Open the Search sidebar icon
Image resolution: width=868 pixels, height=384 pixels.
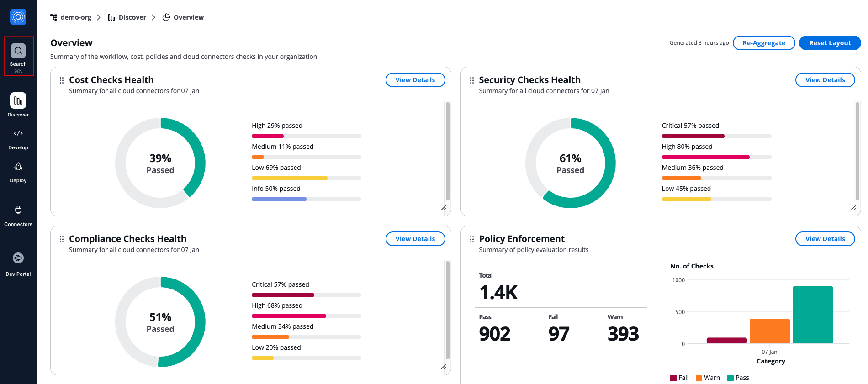pyautogui.click(x=18, y=51)
